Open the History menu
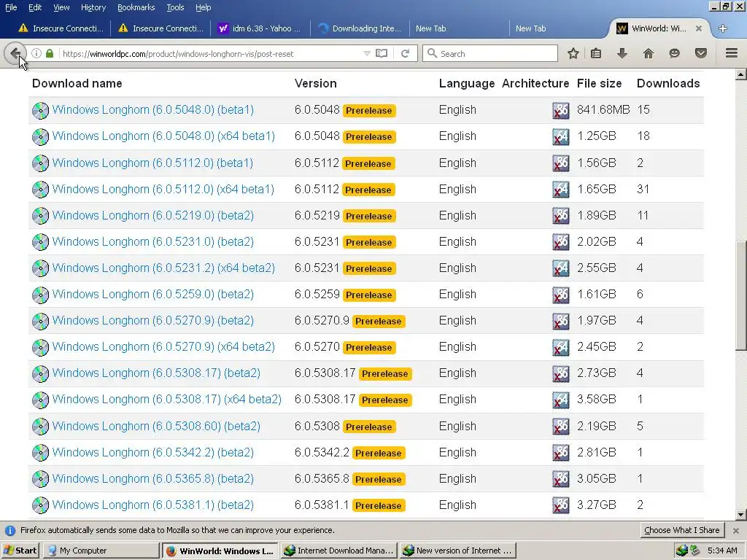 [93, 7]
